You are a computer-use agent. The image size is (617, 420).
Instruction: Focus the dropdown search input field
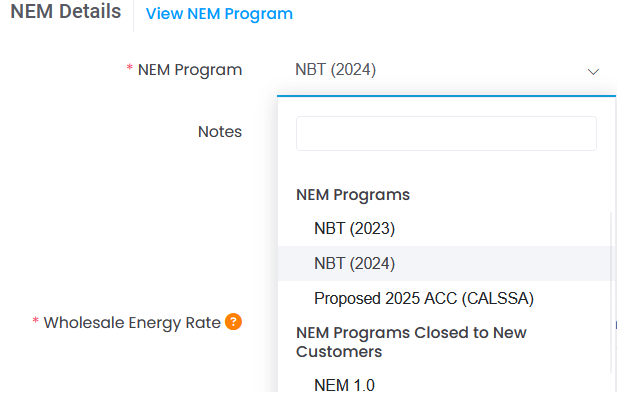click(446, 133)
